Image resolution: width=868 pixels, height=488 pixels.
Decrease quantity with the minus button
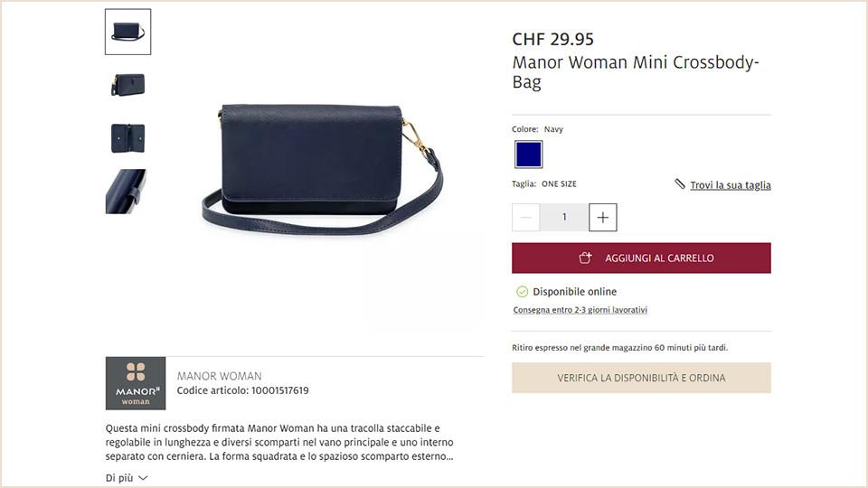(526, 218)
